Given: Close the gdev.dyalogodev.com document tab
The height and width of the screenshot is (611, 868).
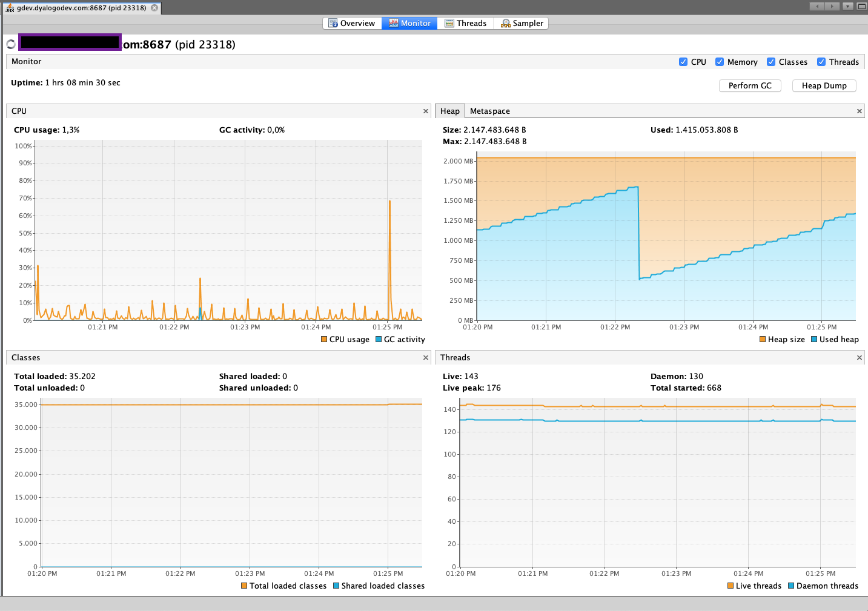Looking at the screenshot, I should [x=154, y=8].
